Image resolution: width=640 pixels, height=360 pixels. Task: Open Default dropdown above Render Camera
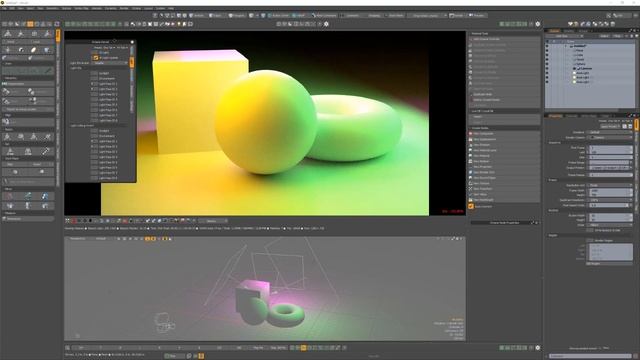(610, 132)
